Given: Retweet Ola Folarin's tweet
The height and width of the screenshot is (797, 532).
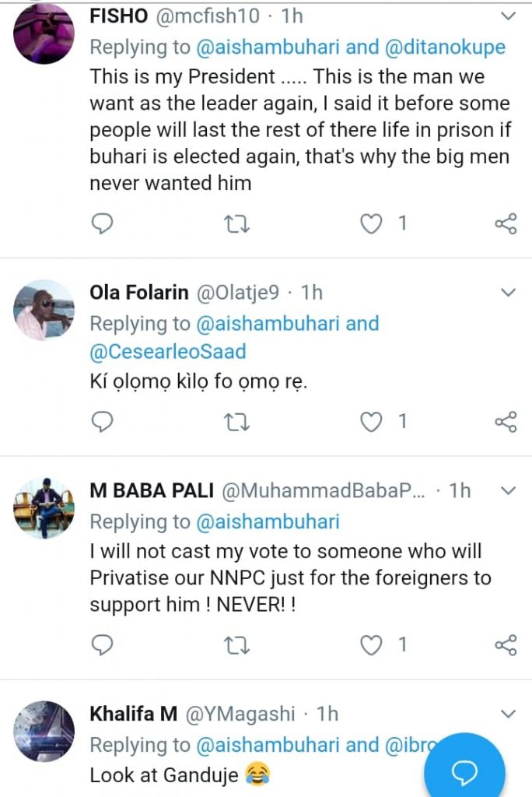Looking at the screenshot, I should [x=236, y=422].
